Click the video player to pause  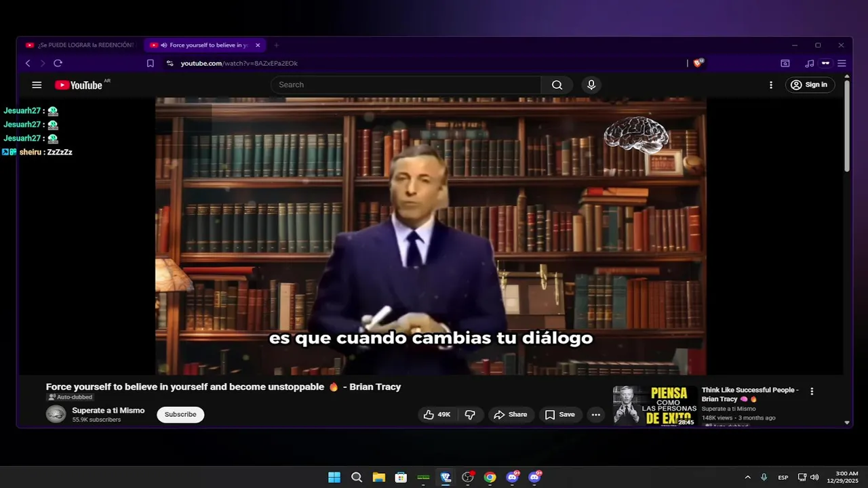(x=431, y=236)
